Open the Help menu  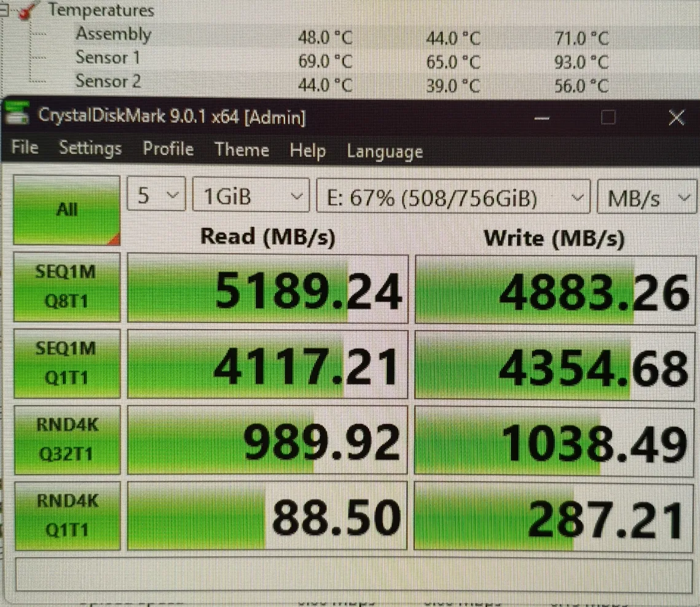coord(307,151)
